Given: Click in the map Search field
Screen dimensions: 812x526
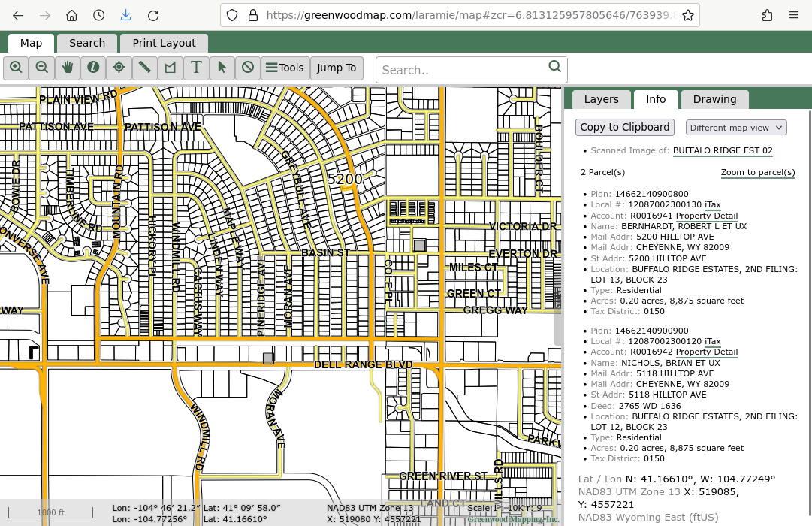Looking at the screenshot, I should tap(462, 70).
